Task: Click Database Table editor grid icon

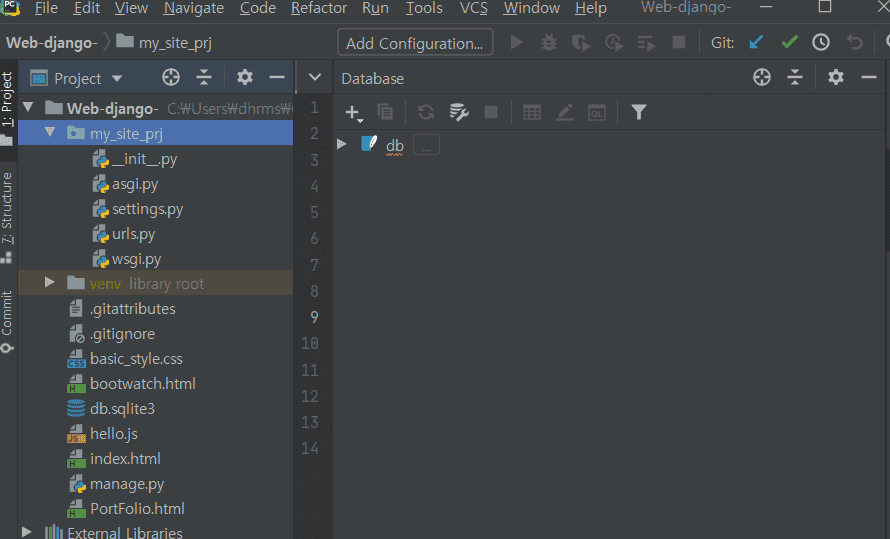Action: tap(532, 112)
